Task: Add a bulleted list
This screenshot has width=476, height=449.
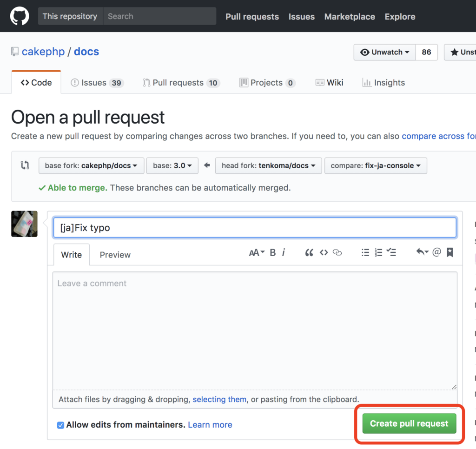Action: (365, 252)
